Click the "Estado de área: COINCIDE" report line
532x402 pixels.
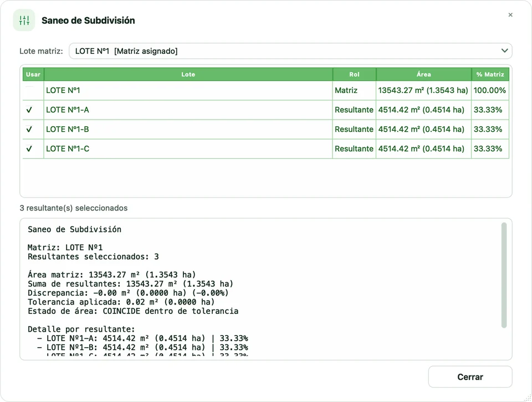(133, 311)
